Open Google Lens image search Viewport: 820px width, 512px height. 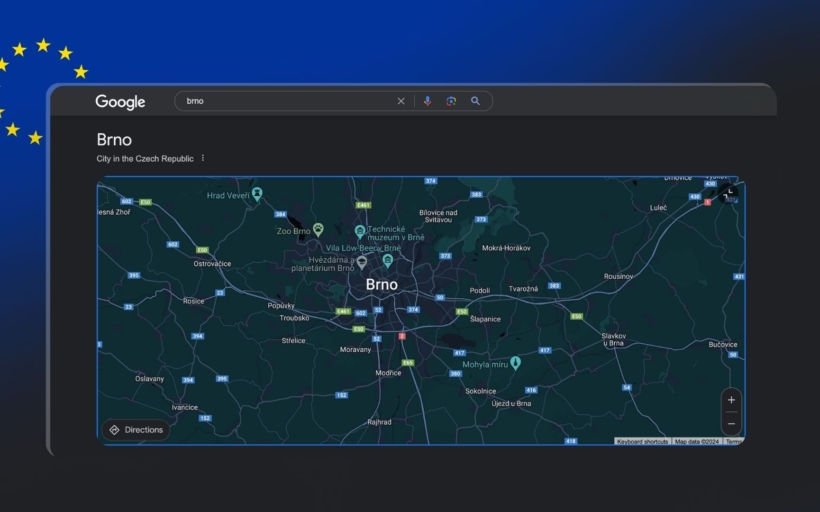[451, 101]
